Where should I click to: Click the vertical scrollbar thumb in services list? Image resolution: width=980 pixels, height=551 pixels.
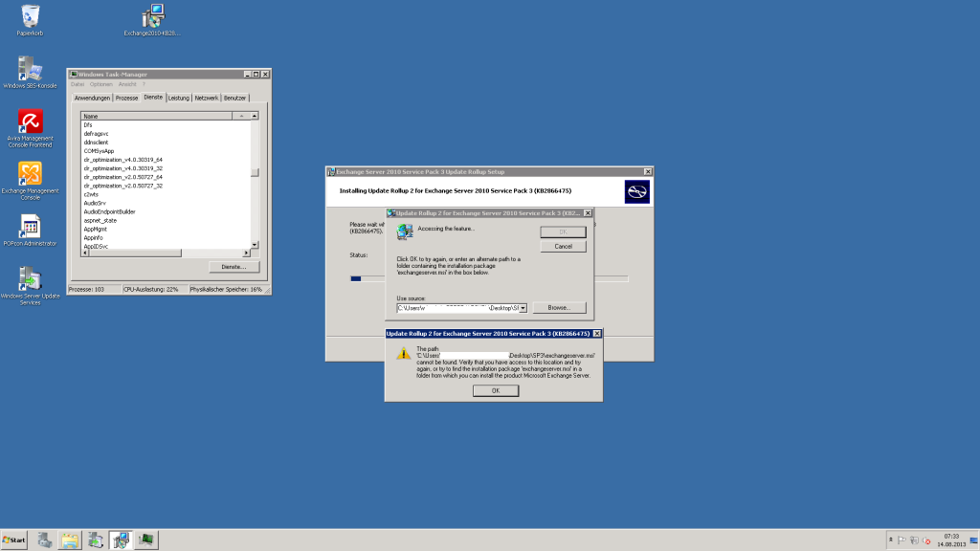point(255,172)
